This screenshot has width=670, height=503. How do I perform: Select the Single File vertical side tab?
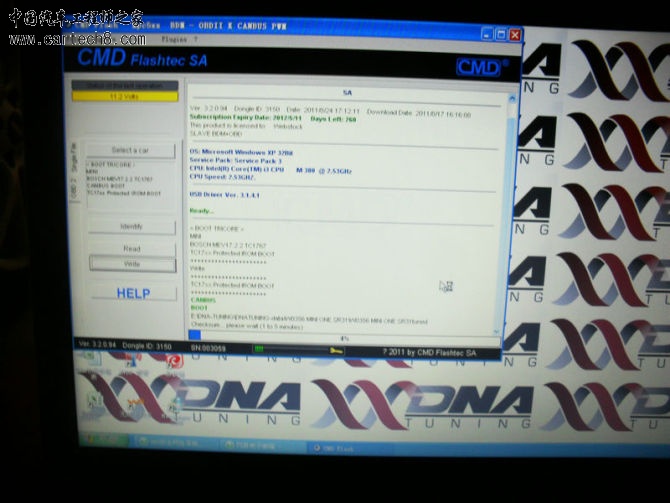(x=73, y=157)
